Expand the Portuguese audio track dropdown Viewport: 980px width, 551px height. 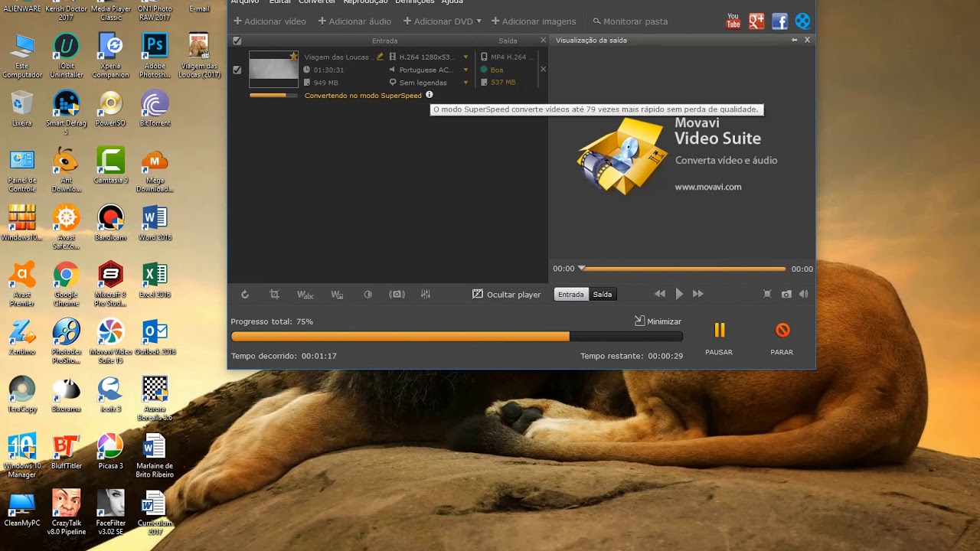click(465, 70)
